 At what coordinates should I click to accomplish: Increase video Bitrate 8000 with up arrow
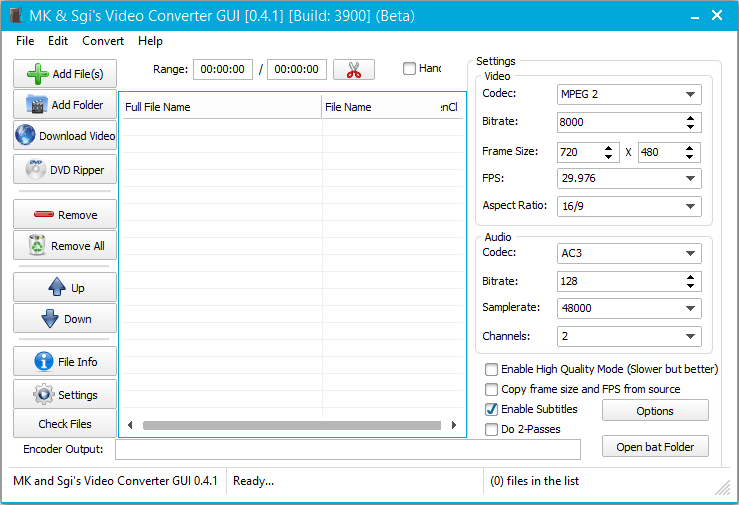[690, 118]
